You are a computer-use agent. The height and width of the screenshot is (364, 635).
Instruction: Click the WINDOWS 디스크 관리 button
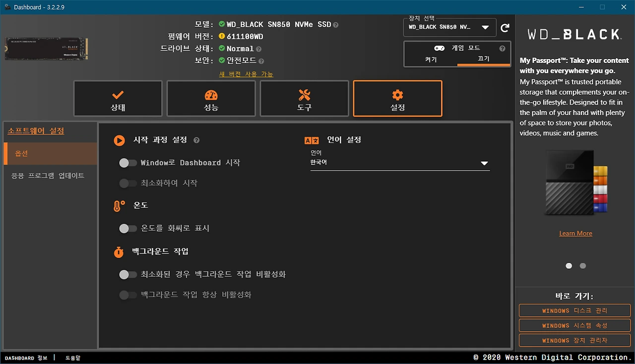[574, 310]
